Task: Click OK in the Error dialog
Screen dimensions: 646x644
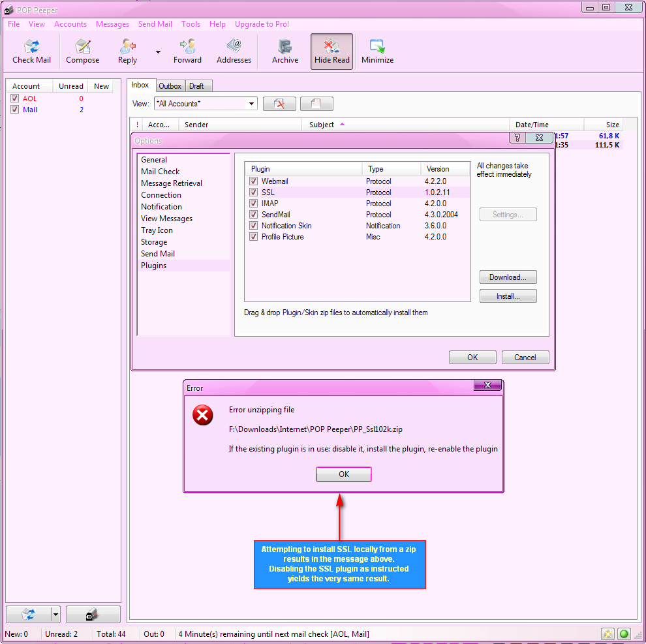Action: [x=344, y=474]
